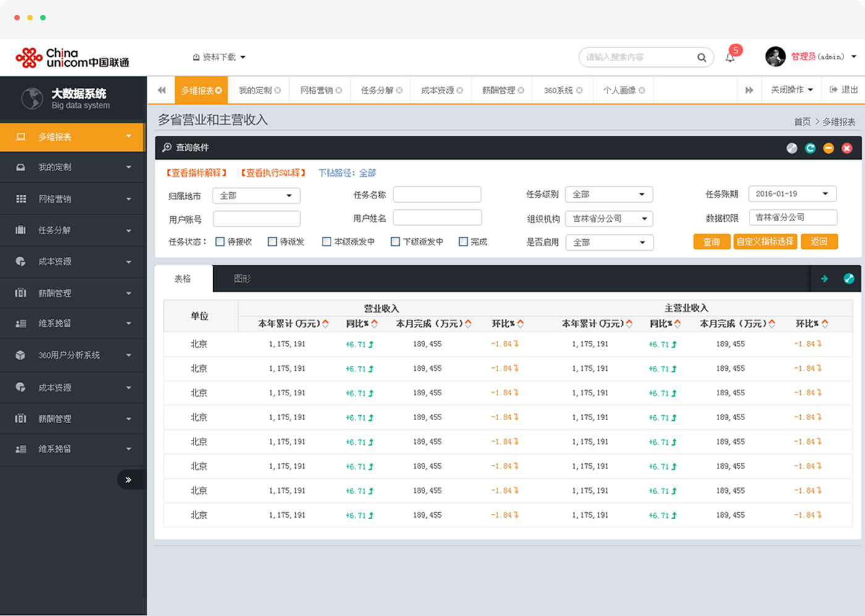Screen dimensions: 865x616
Task: Open the 薪酬管理 tab in the tab bar
Action: point(498,90)
